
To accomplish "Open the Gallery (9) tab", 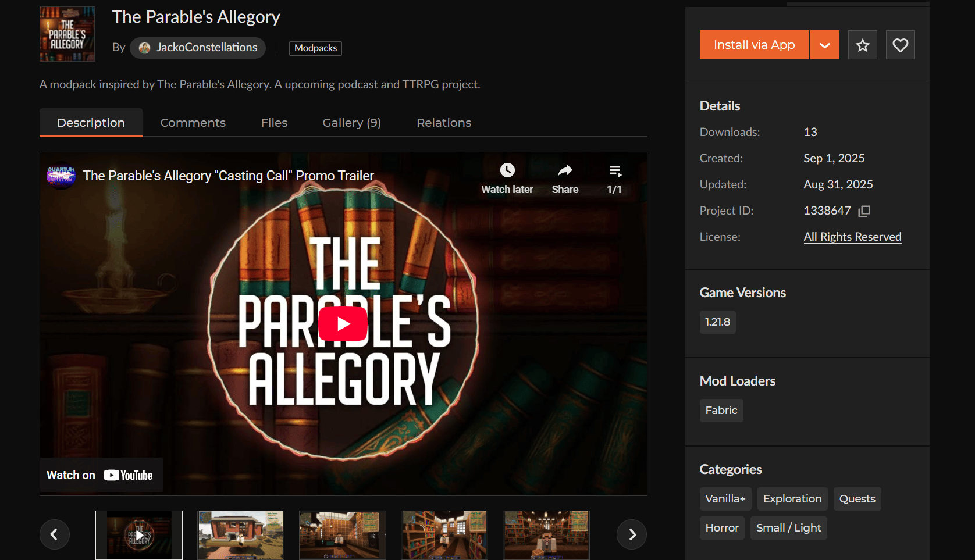I will click(x=352, y=123).
